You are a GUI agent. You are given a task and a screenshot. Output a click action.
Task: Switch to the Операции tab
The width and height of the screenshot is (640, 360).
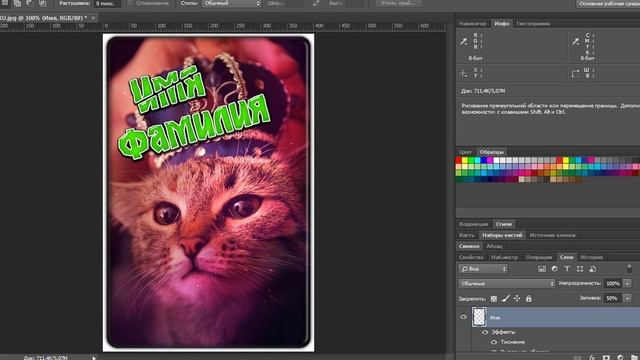tap(539, 257)
